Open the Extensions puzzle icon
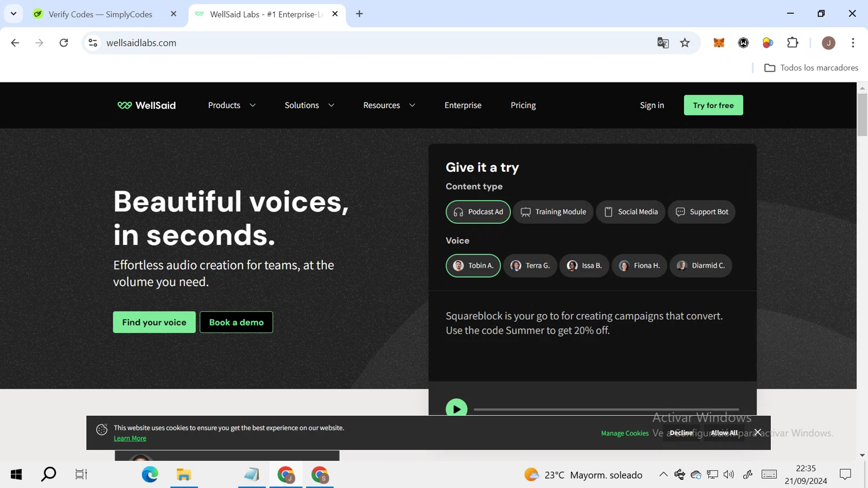The height and width of the screenshot is (488, 868). click(x=793, y=43)
